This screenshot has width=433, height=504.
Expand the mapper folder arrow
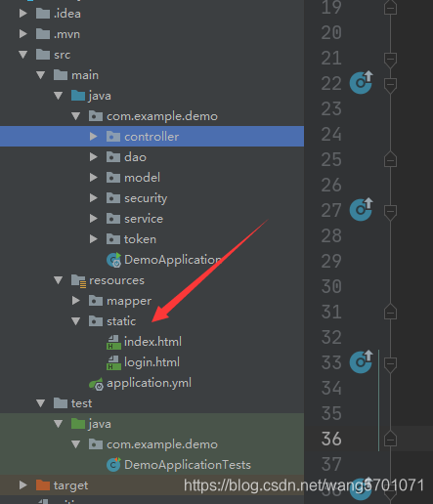pyautogui.click(x=76, y=301)
